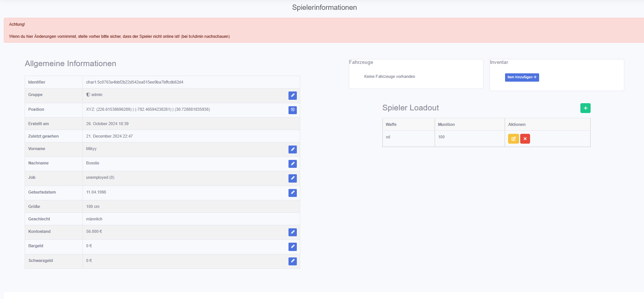This screenshot has width=644, height=299.
Task: Edit the player's Job entry
Action: (x=292, y=178)
